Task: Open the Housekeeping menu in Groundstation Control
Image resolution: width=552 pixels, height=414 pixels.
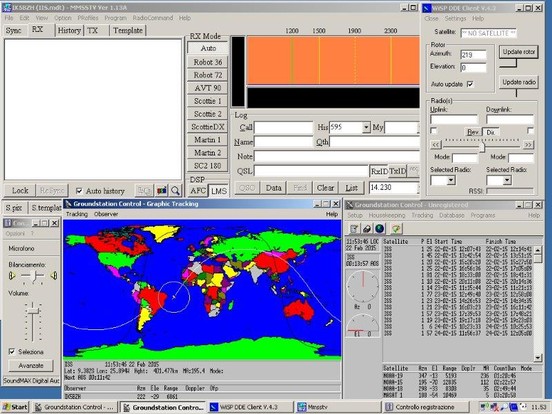Action: [387, 215]
